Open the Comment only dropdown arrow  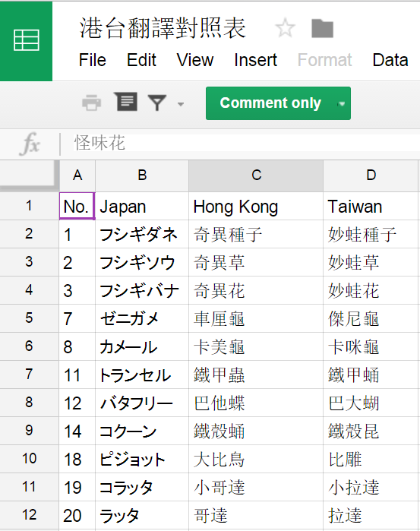[342, 103]
